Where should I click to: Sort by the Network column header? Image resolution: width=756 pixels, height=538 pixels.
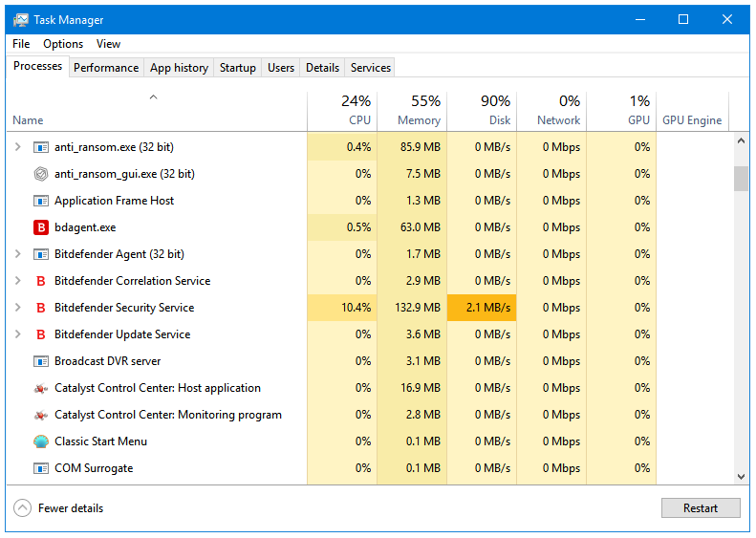[551, 112]
